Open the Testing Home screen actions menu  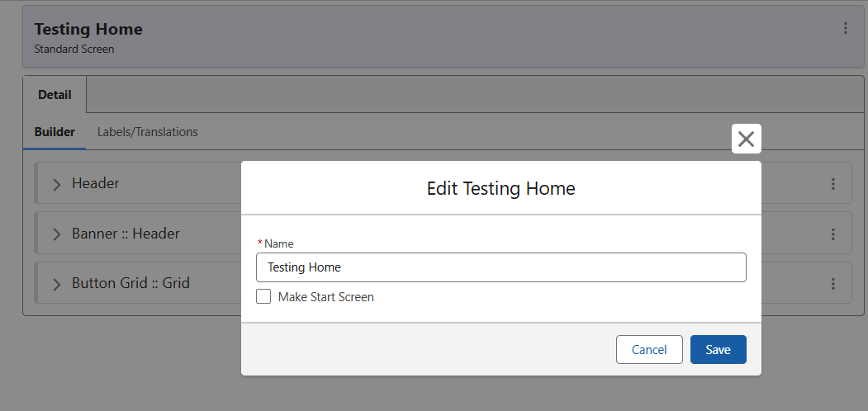click(x=845, y=29)
